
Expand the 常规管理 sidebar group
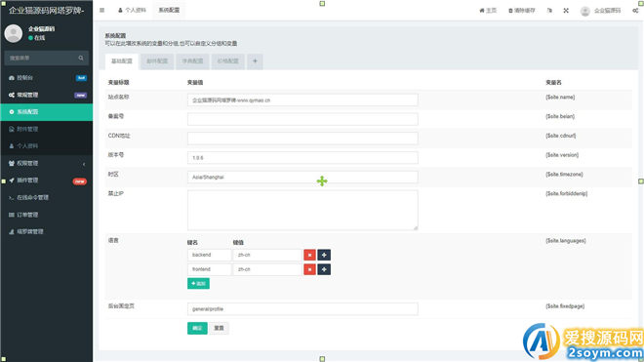click(47, 95)
